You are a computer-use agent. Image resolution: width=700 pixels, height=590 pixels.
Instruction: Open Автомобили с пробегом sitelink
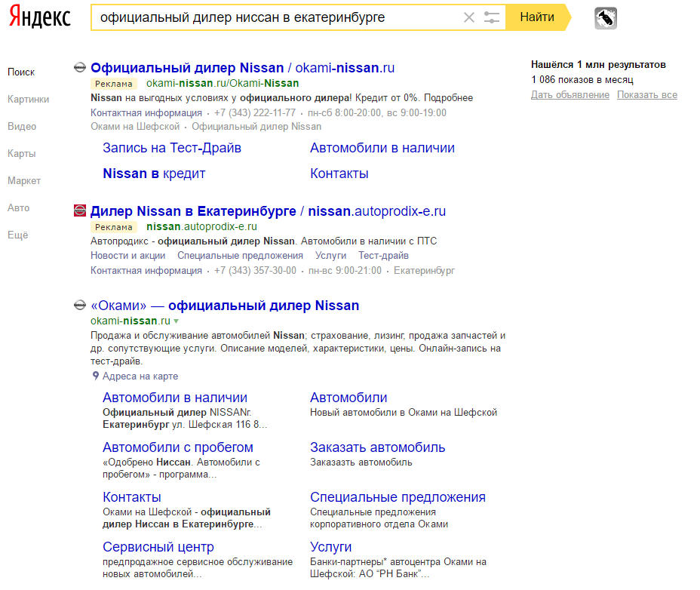(178, 447)
